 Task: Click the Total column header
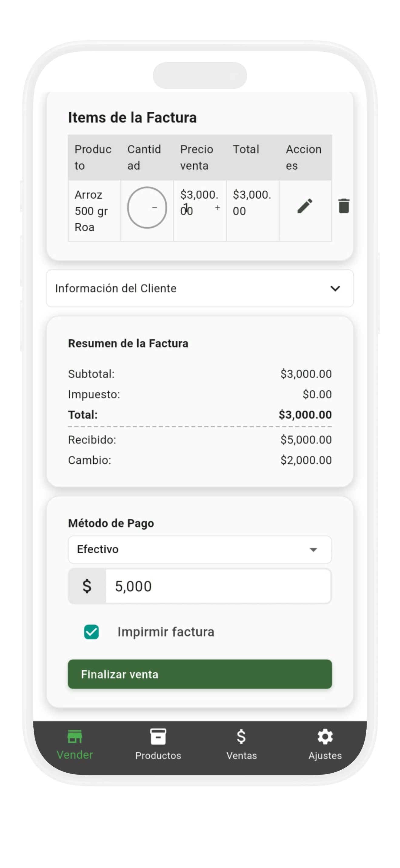click(246, 150)
